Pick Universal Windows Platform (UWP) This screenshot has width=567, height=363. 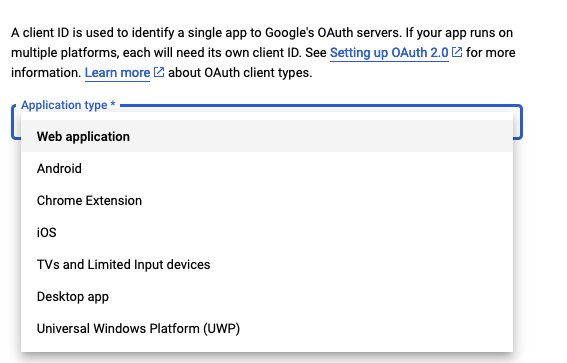267,328
